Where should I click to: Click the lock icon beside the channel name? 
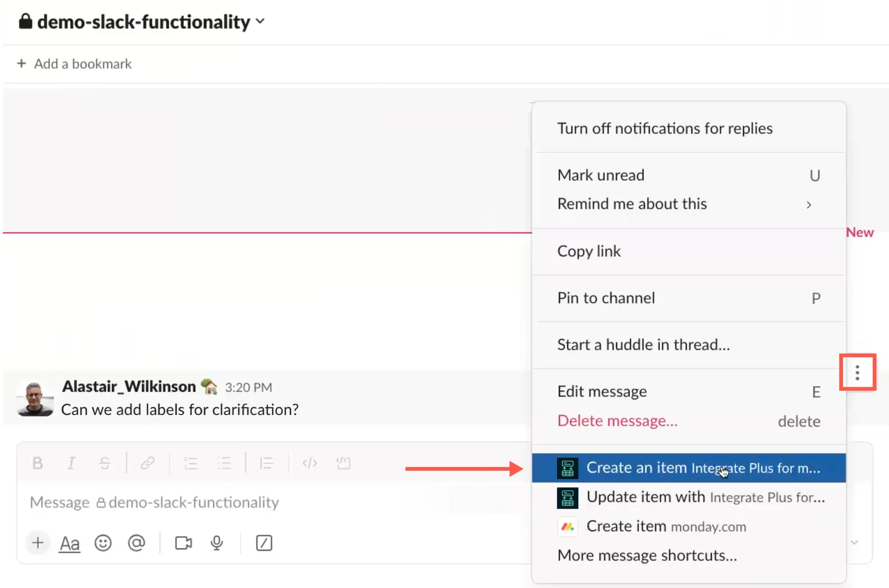(26, 22)
